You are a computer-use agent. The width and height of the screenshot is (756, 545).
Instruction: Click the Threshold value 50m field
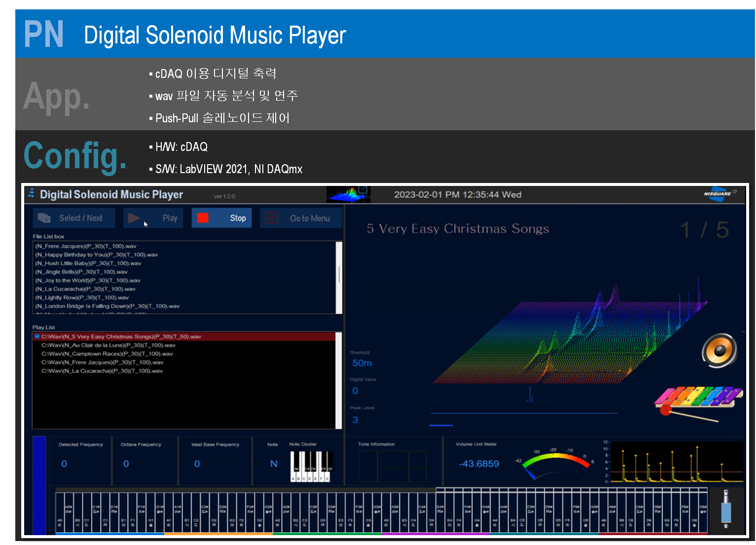click(x=362, y=363)
